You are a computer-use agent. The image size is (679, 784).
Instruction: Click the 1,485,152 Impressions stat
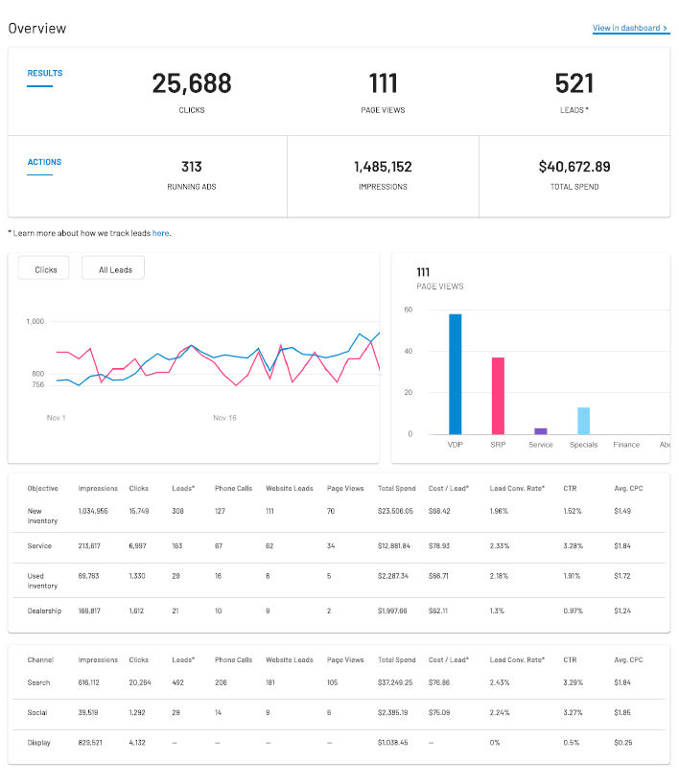pyautogui.click(x=383, y=167)
